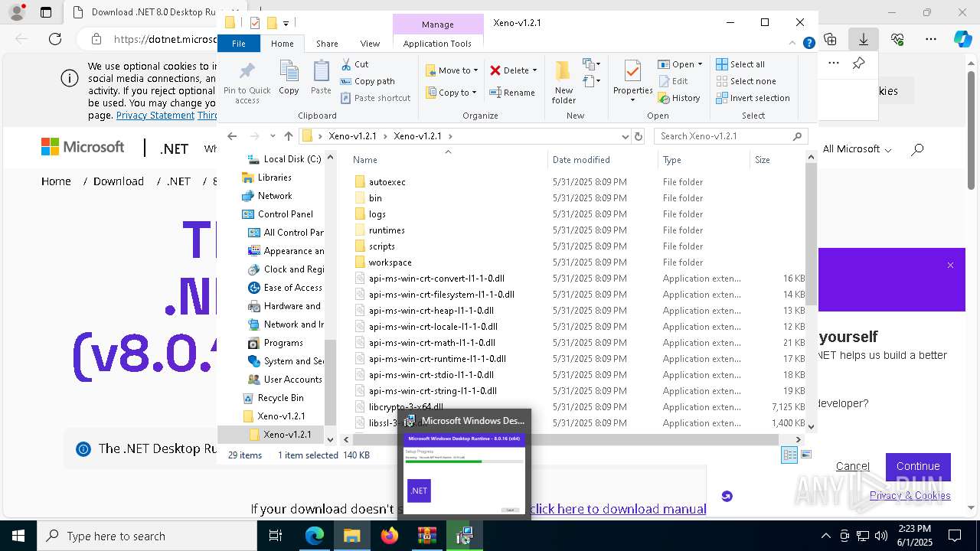Open recent locations dropdown arrow

pyautogui.click(x=273, y=136)
